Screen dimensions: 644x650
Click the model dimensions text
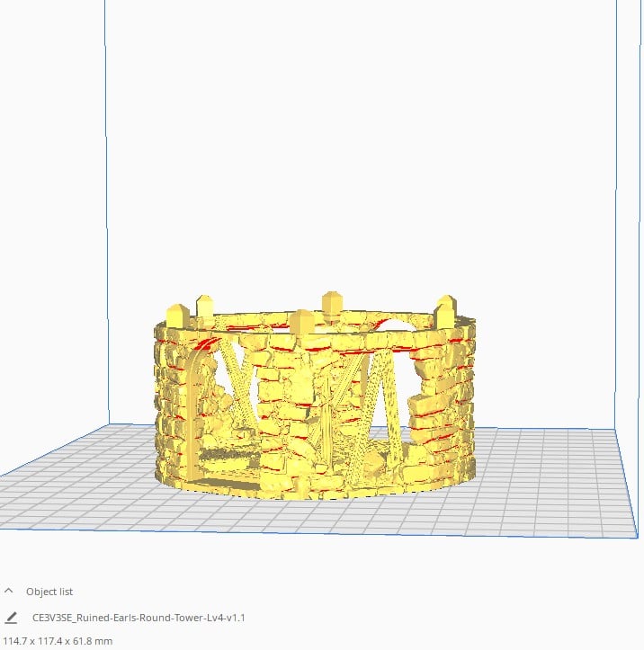coord(57,641)
